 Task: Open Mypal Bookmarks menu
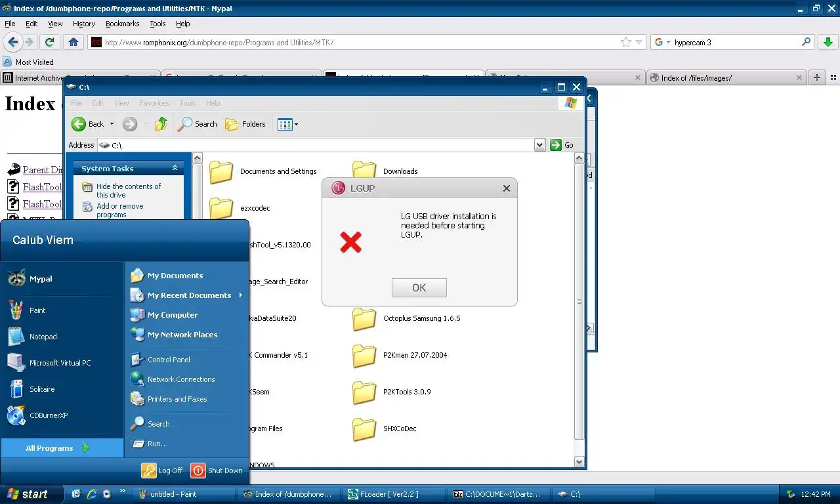[123, 24]
